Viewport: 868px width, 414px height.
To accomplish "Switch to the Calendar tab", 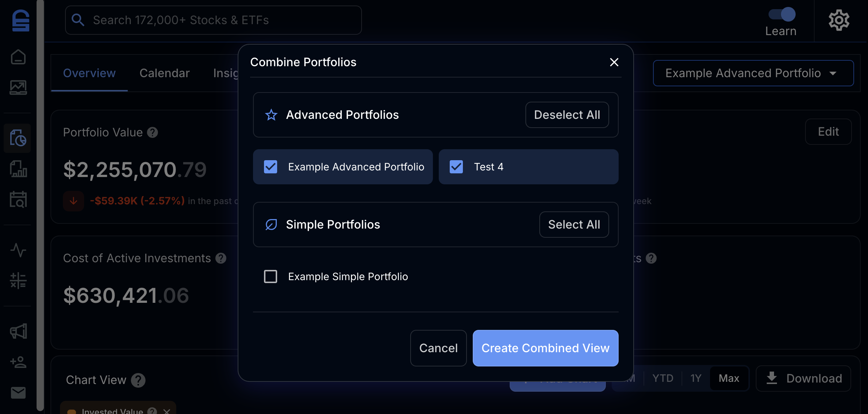I will click(165, 73).
